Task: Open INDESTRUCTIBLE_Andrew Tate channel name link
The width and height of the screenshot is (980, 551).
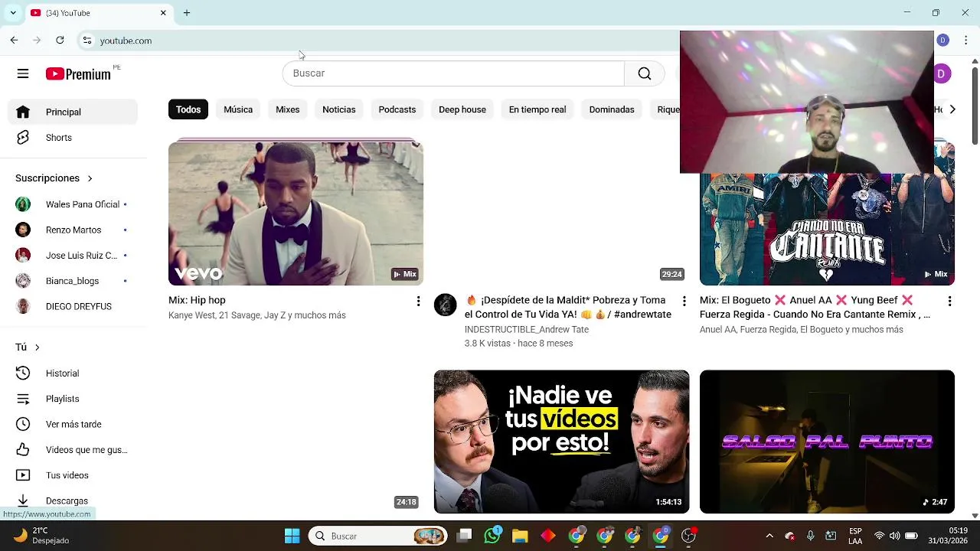Action: point(527,329)
